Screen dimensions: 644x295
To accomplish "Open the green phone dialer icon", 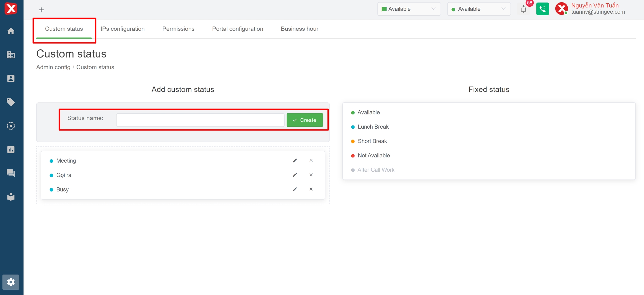I will pyautogui.click(x=542, y=9).
